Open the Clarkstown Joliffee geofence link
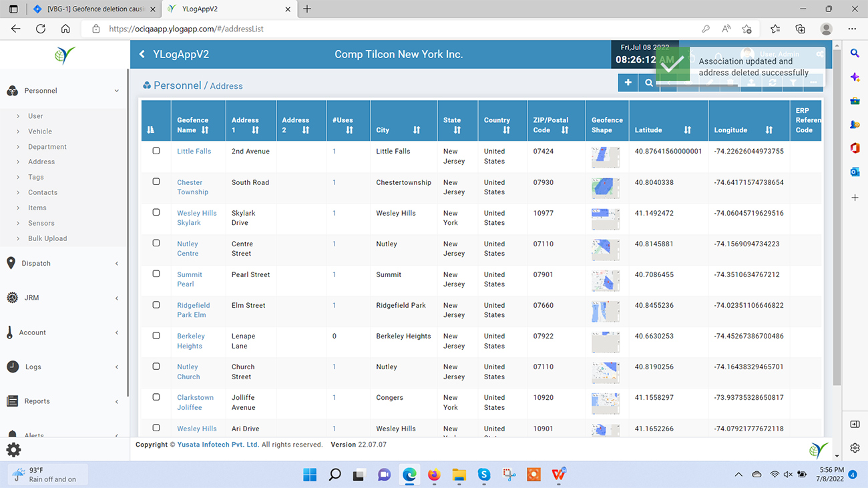The height and width of the screenshot is (488, 868). click(195, 403)
